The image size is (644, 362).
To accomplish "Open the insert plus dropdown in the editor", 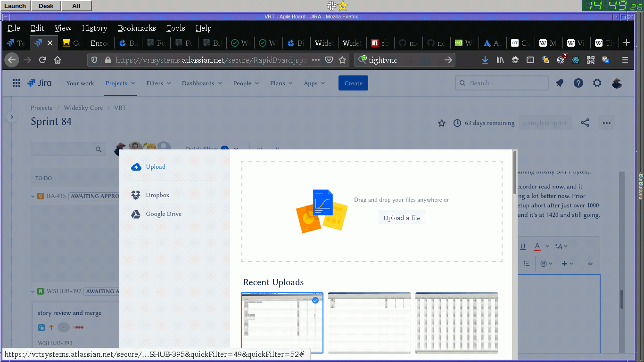I will click(x=565, y=263).
